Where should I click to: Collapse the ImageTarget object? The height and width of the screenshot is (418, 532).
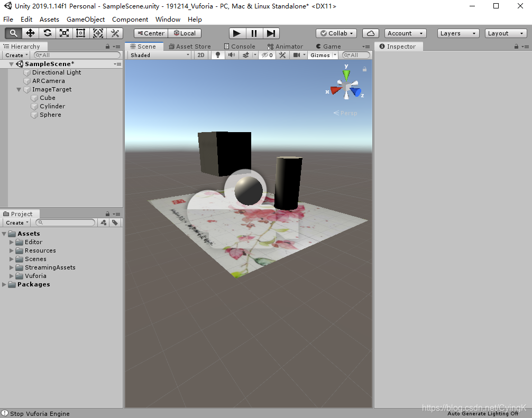click(19, 89)
